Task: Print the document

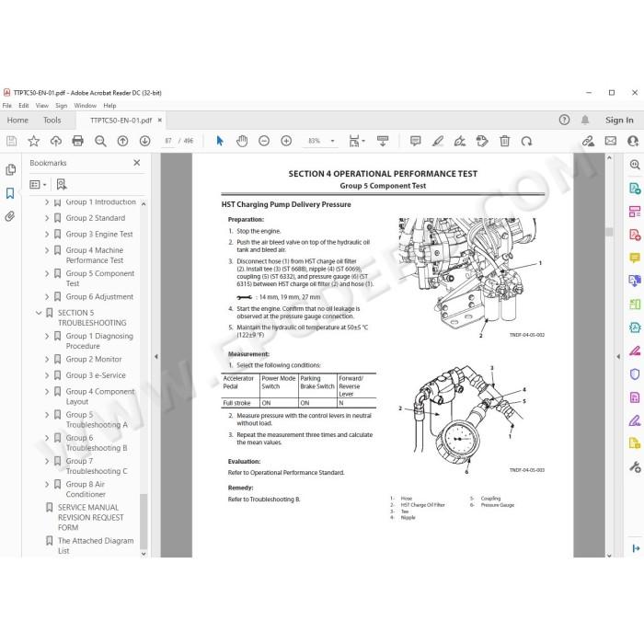Action: point(77,142)
